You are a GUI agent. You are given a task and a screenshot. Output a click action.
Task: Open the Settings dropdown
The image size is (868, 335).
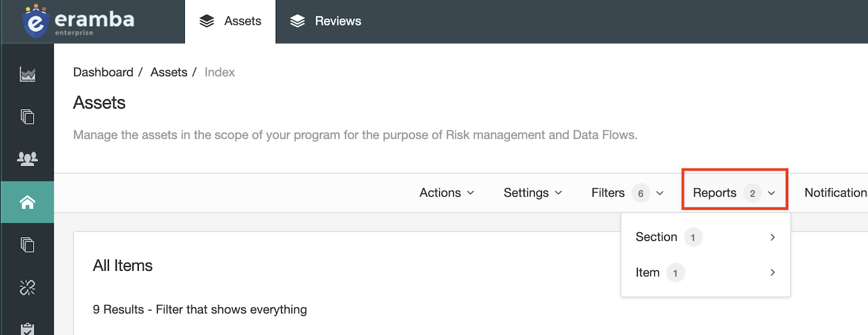(x=533, y=193)
